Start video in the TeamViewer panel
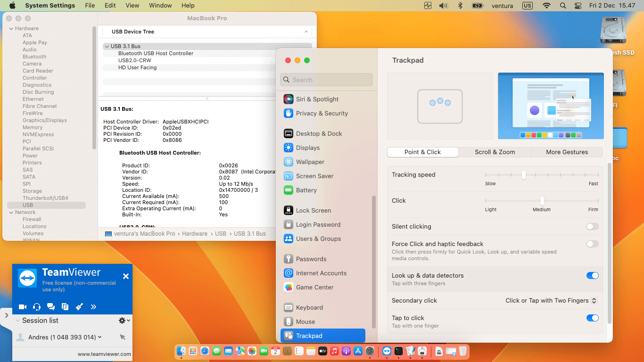Screen dimensions: 644x362 click(22, 307)
